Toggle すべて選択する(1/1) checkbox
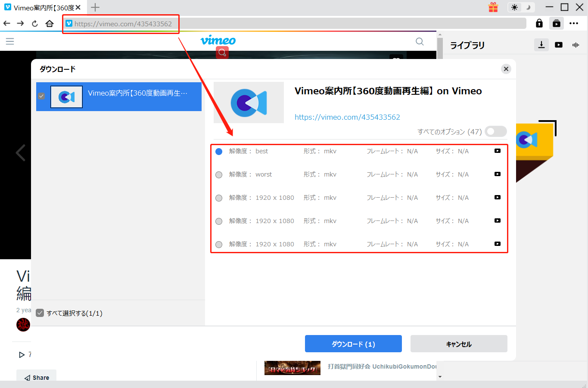Image resolution: width=588 pixels, height=388 pixels. (40, 313)
